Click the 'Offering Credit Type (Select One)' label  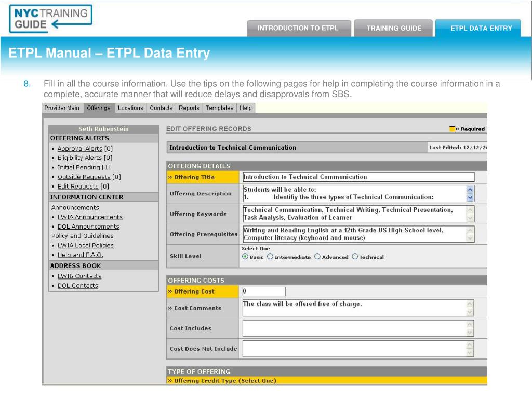[x=222, y=381]
